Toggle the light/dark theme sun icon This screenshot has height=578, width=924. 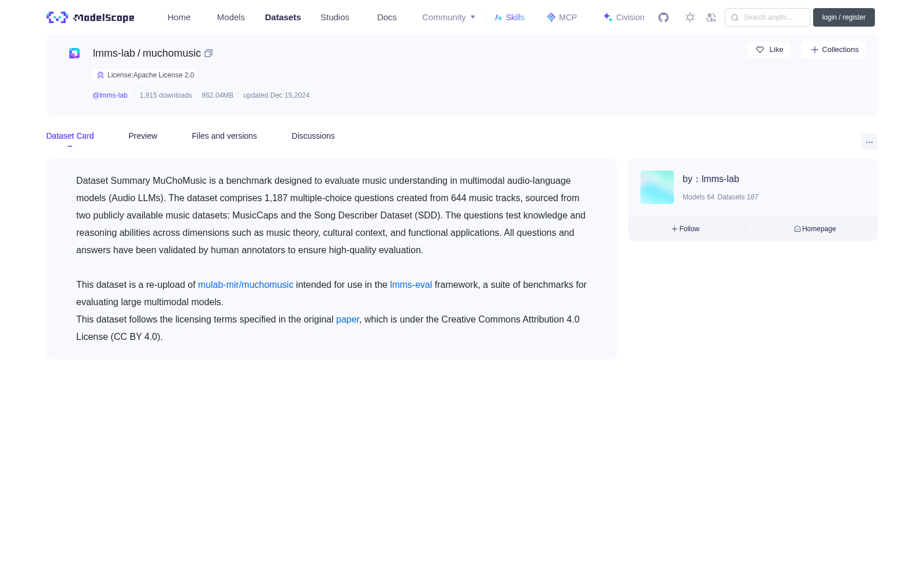point(690,17)
